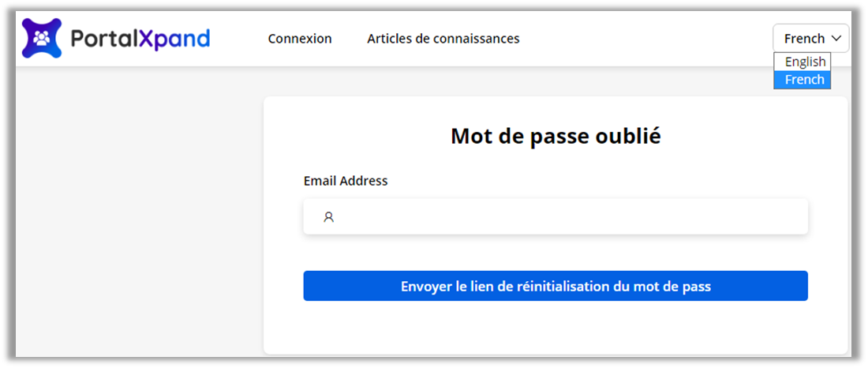Screen dimensions: 868x368
Task: Choose the highlighted French option in list
Action: click(x=803, y=80)
